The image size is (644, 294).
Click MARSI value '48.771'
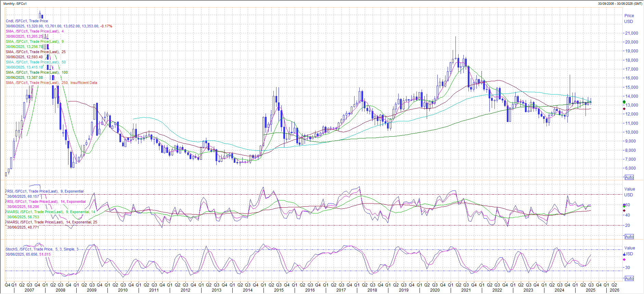tap(33, 227)
